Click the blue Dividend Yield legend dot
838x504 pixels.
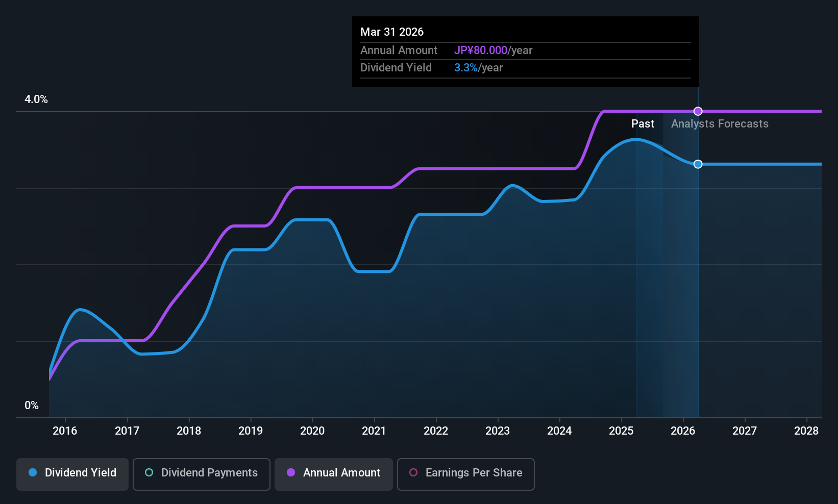coord(33,472)
